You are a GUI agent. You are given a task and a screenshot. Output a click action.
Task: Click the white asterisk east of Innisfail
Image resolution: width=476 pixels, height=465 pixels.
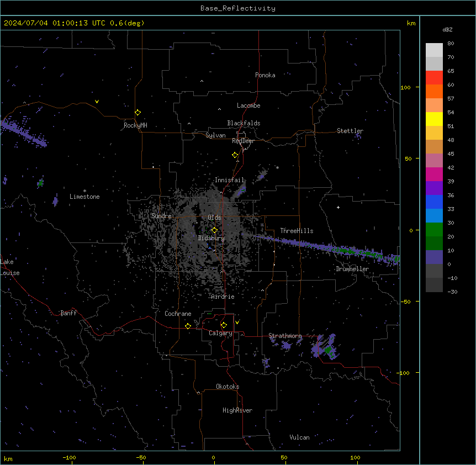277,167
